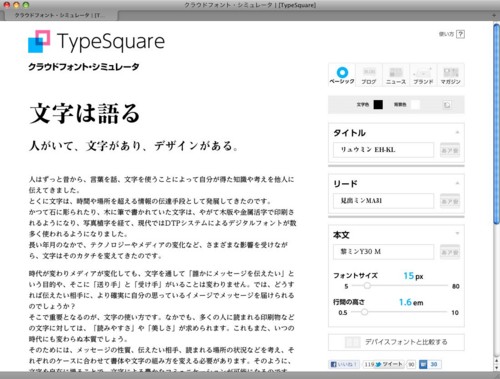Click the 行間の高さ slider handle
The height and width of the screenshot is (379, 500).
tap(364, 312)
